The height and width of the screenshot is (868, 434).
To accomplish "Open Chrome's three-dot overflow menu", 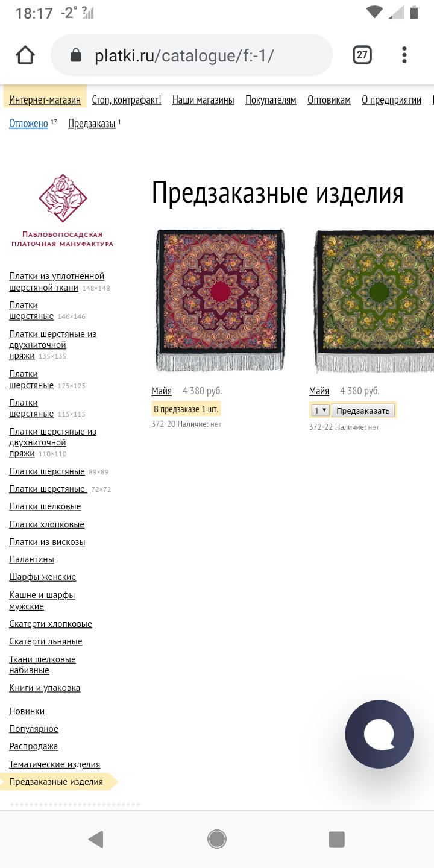I will 404,55.
